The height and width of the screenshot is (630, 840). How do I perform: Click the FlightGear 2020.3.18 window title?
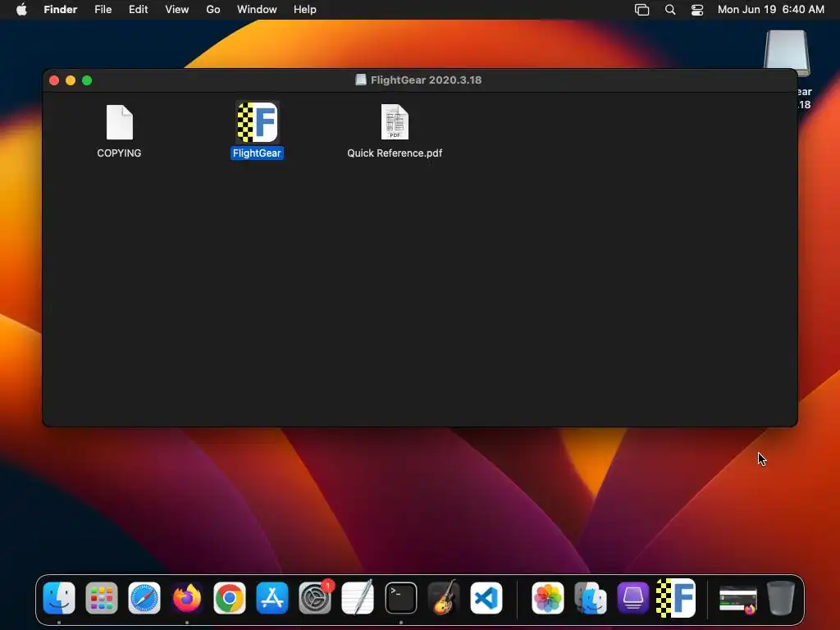point(427,80)
